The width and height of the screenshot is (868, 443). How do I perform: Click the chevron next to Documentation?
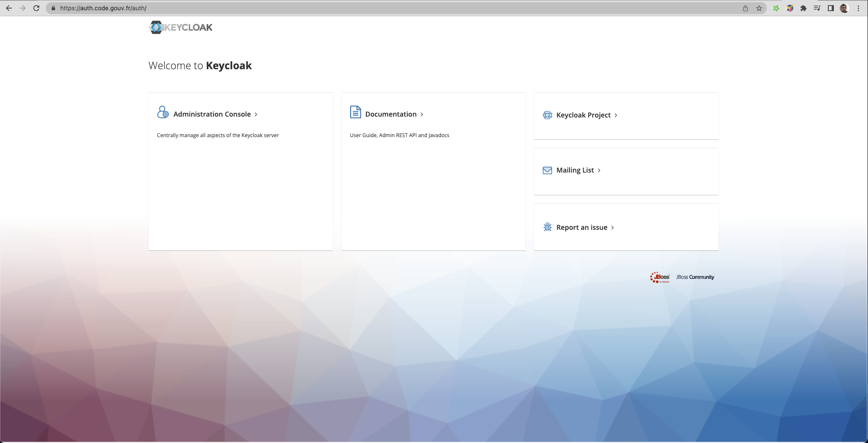(x=422, y=114)
